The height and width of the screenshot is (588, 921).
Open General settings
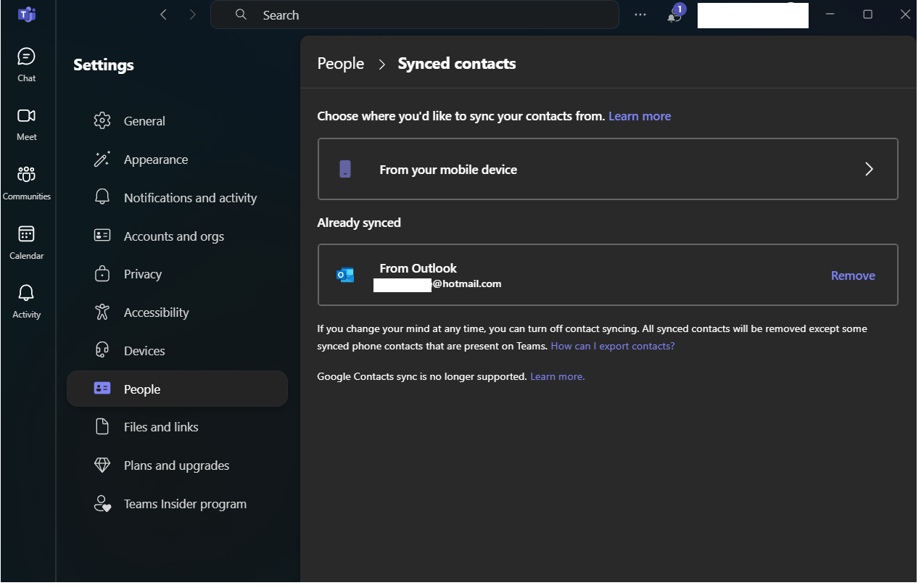coord(177,121)
